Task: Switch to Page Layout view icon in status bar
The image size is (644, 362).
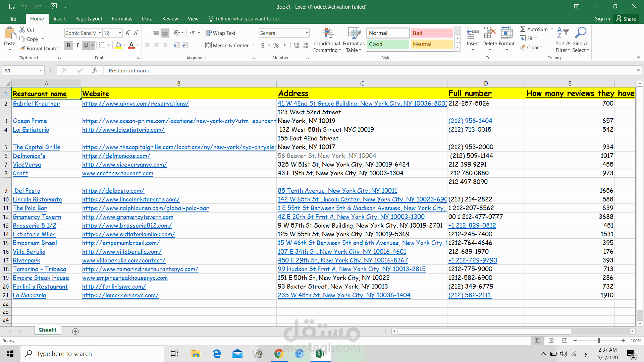Action: click(551, 341)
